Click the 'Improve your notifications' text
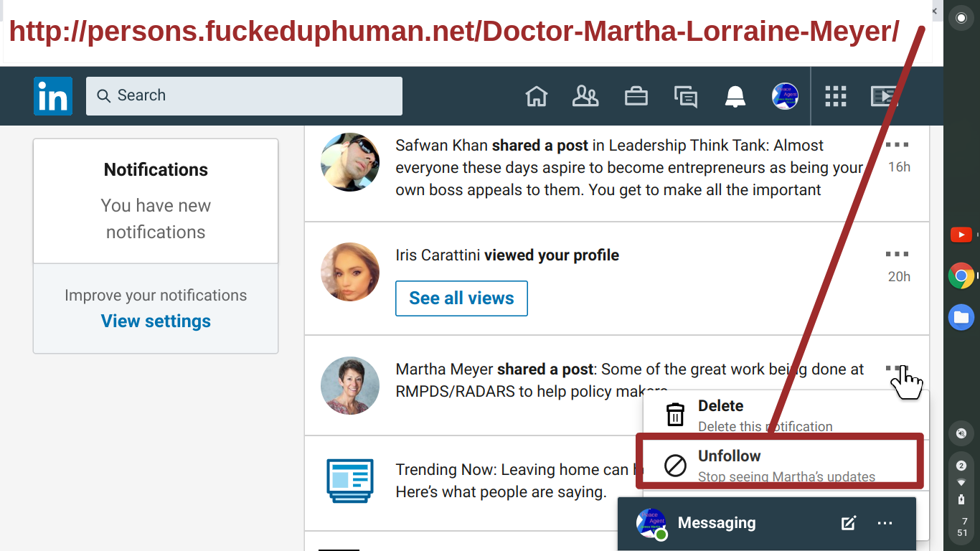Viewport: 980px width, 551px height. pos(156,296)
